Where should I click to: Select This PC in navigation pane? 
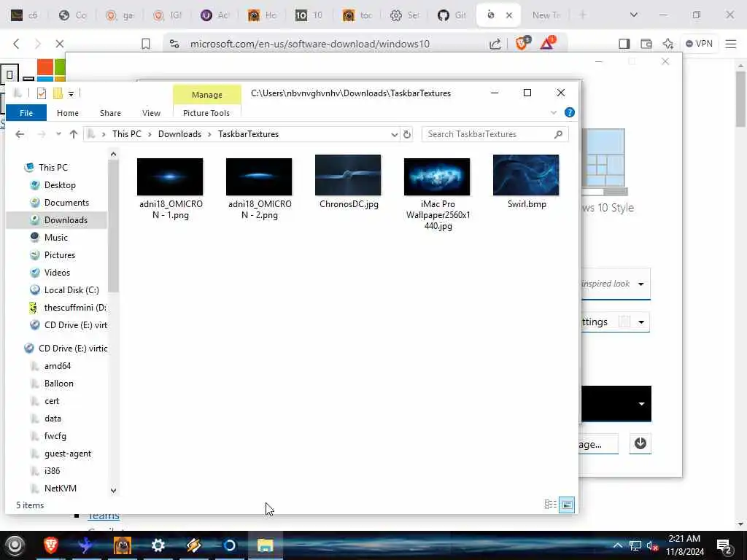[x=53, y=168]
